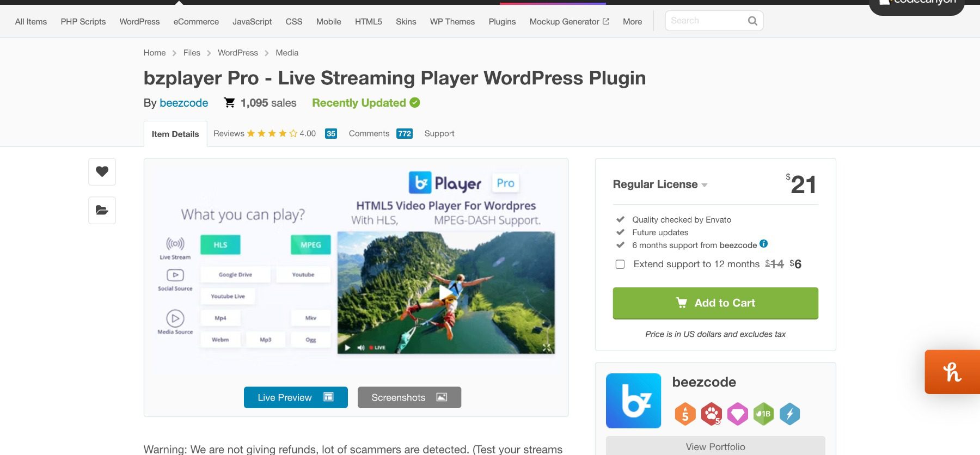
Task: Select HTML5 category
Action: point(369,22)
